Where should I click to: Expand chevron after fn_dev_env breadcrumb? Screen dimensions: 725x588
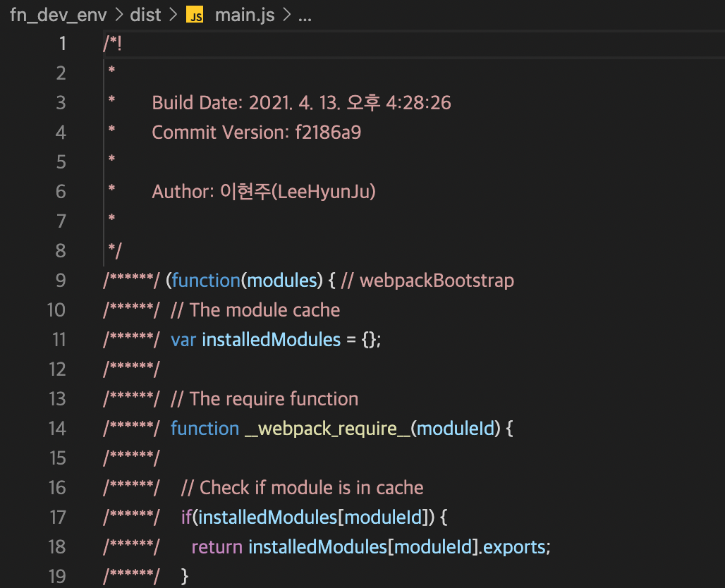click(118, 16)
